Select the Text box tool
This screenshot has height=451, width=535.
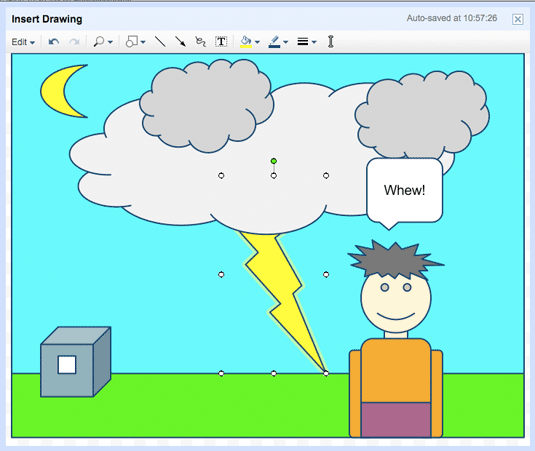tap(221, 42)
